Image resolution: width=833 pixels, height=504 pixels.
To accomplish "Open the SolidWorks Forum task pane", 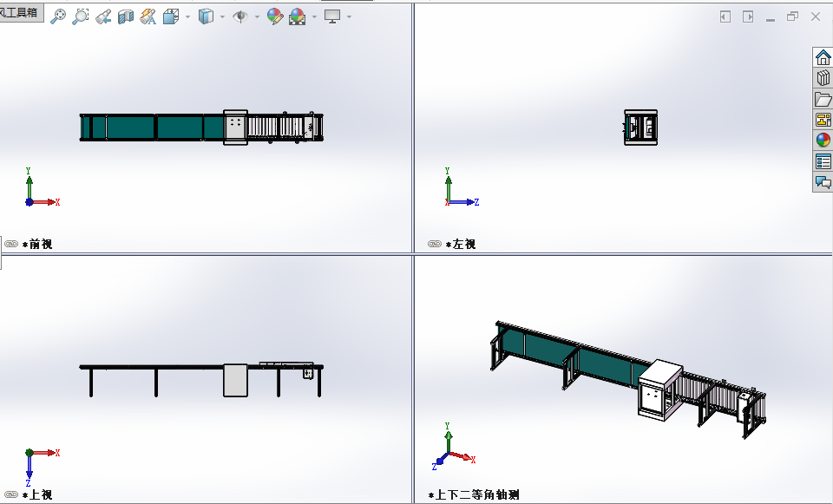I will click(x=823, y=183).
